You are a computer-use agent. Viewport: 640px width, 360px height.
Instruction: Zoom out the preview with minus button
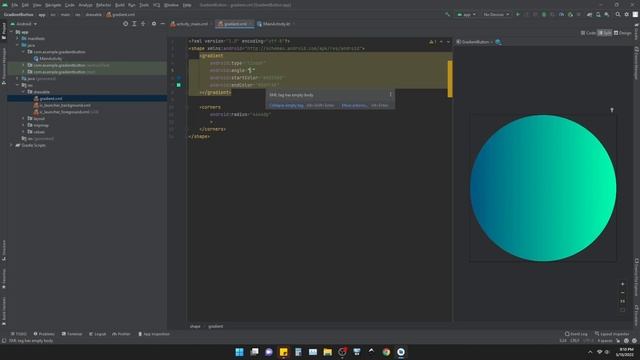(622, 293)
